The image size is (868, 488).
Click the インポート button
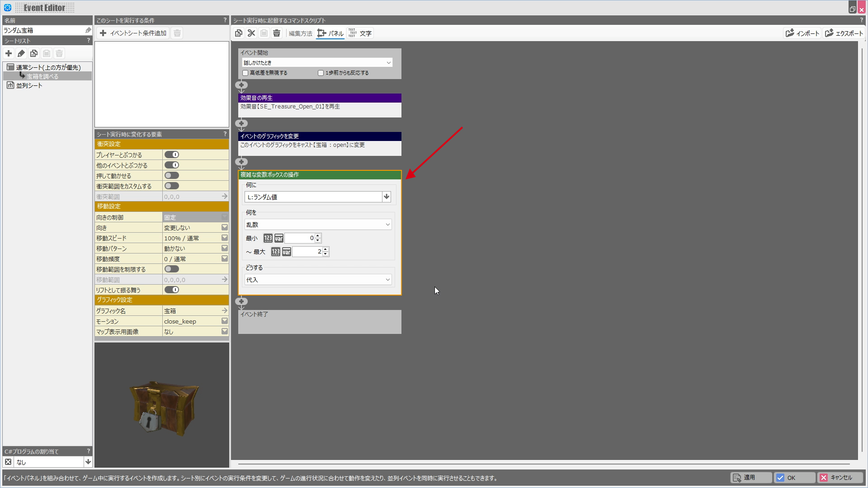(802, 33)
